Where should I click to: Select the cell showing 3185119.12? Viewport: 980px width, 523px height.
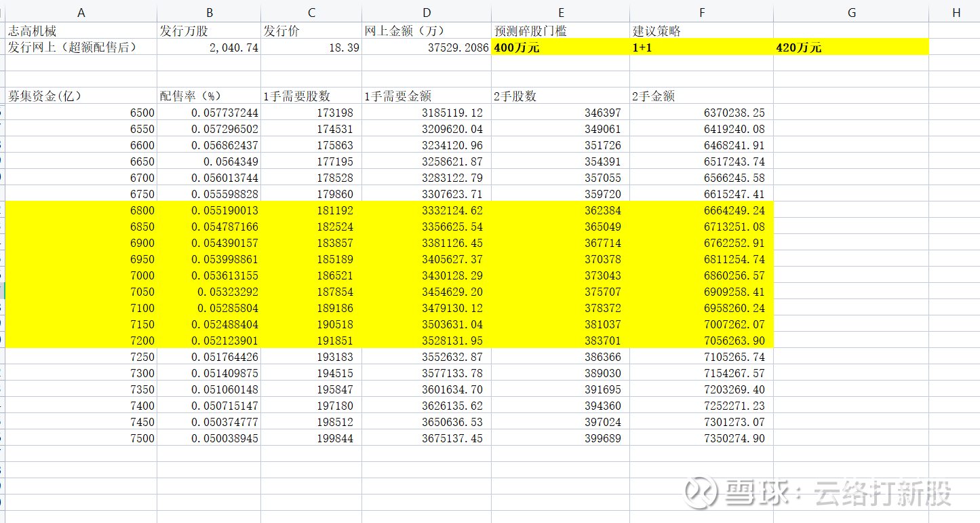(427, 113)
